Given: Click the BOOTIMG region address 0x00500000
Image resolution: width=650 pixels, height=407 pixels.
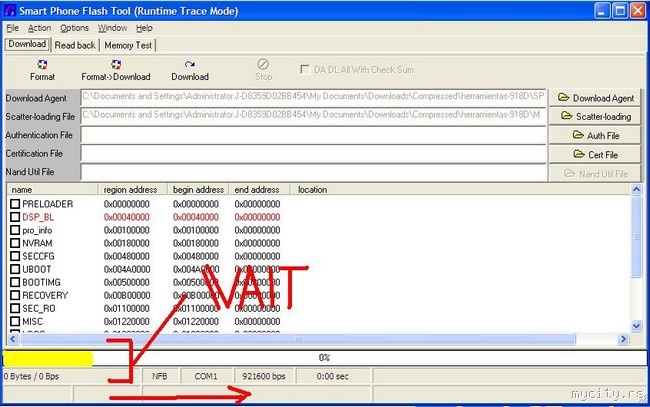Looking at the screenshot, I should pos(126,282).
